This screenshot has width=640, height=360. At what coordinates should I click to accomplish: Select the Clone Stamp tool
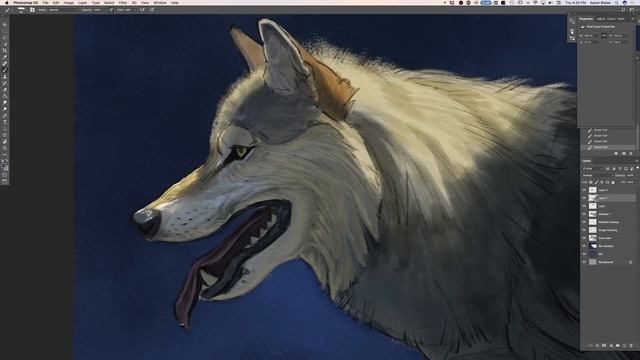point(5,77)
